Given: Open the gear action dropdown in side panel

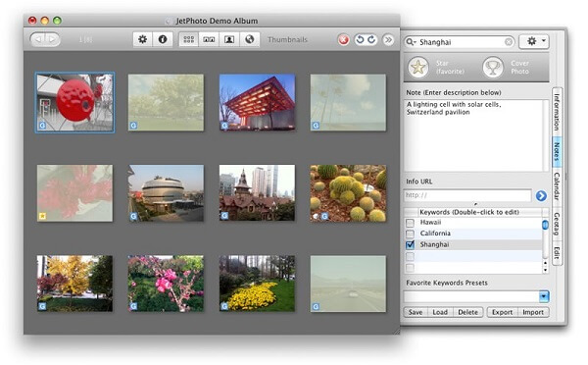Looking at the screenshot, I should pos(534,41).
